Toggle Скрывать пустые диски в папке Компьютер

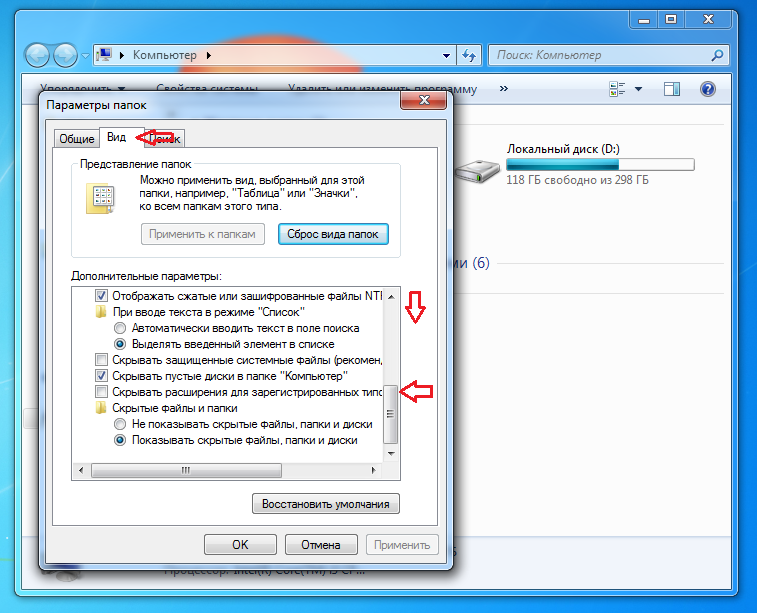click(101, 376)
